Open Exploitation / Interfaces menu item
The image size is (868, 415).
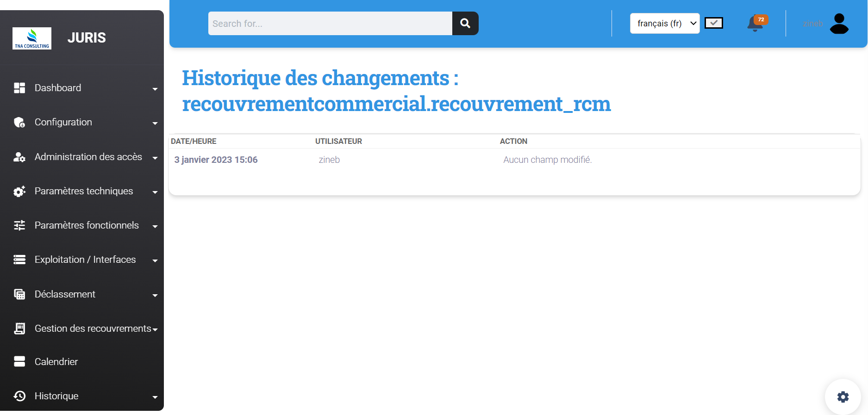click(85, 260)
